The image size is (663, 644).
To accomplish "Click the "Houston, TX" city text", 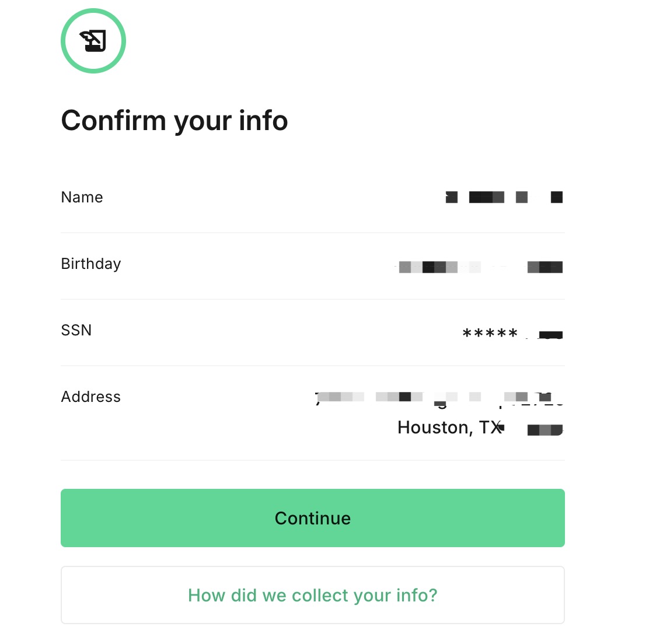I will pos(449,428).
